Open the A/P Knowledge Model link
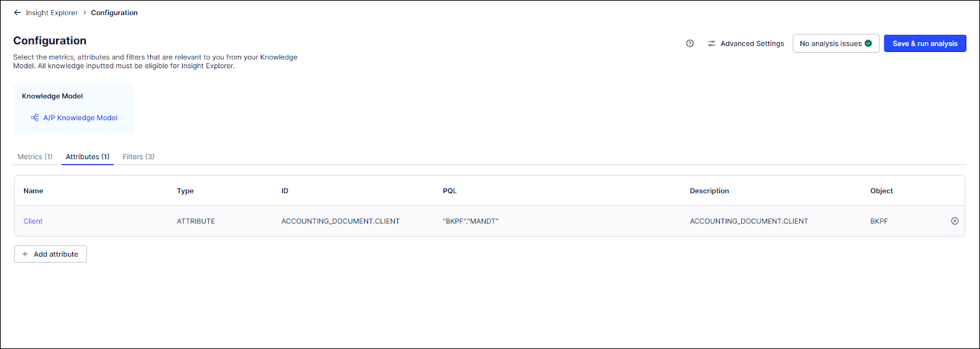Screen dimensions: 980x349 coord(80,118)
